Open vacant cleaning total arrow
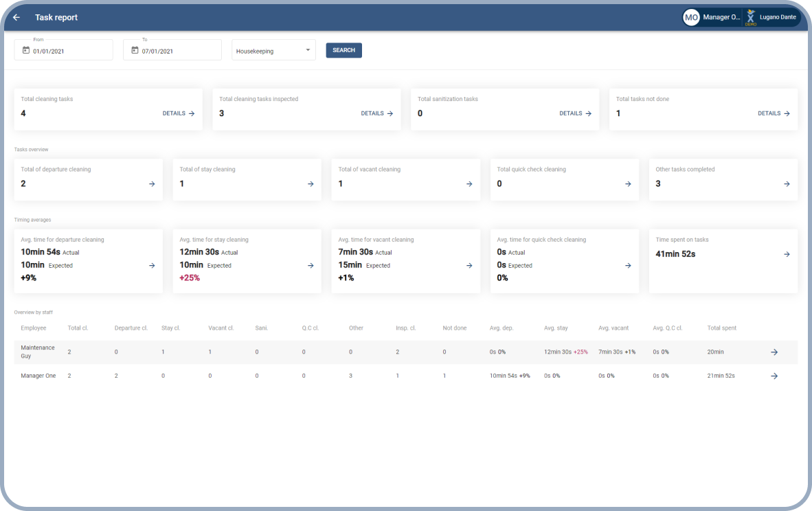This screenshot has height=511, width=812. [469, 184]
